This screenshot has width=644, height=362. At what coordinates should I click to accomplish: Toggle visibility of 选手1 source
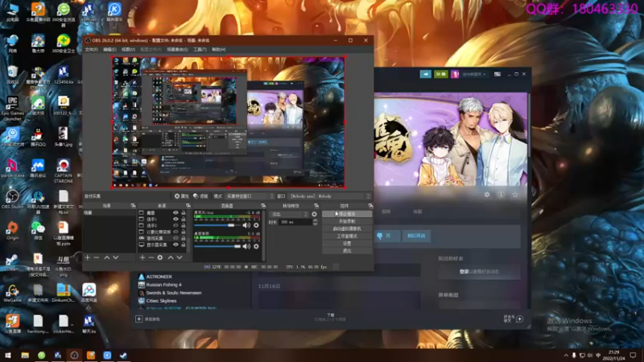[175, 219]
